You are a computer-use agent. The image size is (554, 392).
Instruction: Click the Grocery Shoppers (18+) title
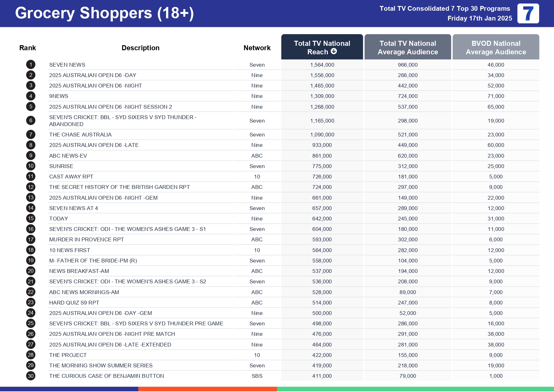pyautogui.click(x=104, y=13)
